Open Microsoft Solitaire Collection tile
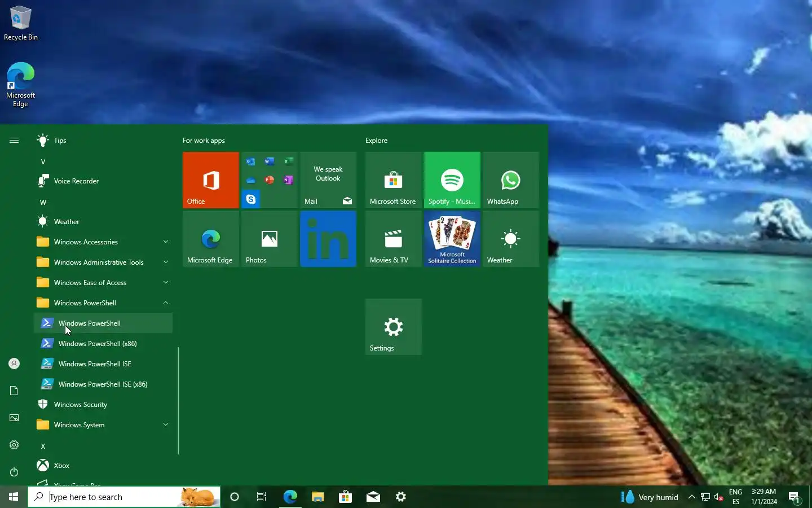Image resolution: width=812 pixels, height=508 pixels. click(452, 239)
